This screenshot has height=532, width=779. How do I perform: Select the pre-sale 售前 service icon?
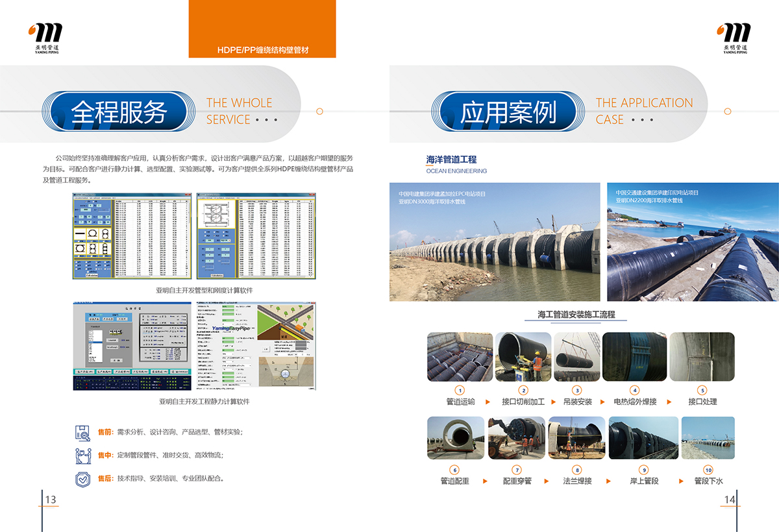(83, 433)
